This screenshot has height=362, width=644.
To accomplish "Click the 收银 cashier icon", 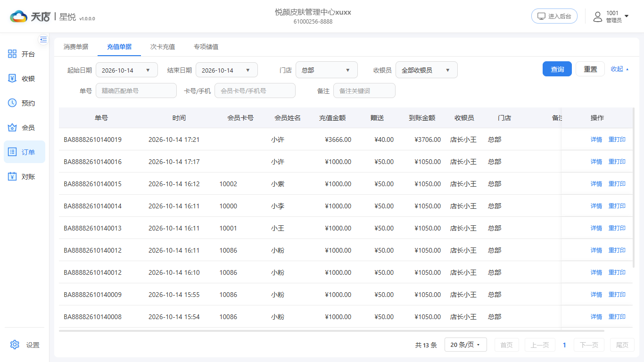I will tap(13, 79).
